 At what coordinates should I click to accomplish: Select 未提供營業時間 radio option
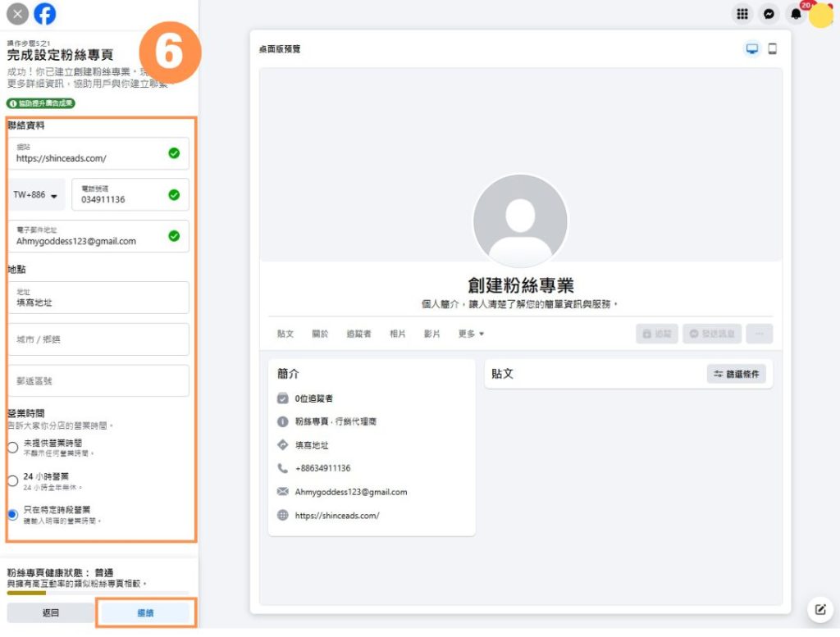(12, 448)
